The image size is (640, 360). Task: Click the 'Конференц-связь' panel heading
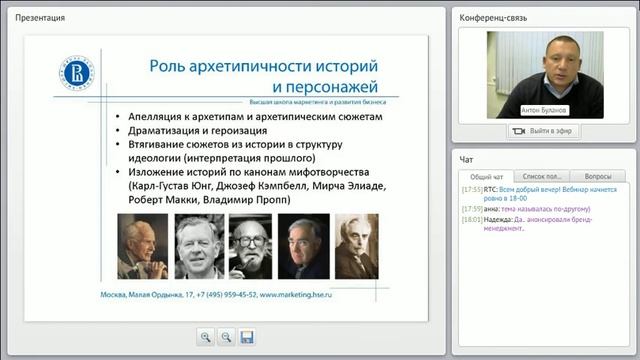click(493, 18)
